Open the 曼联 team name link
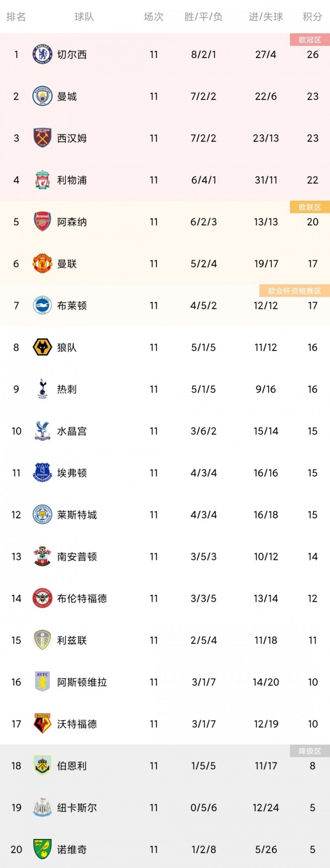This screenshot has width=330, height=868. tap(67, 264)
